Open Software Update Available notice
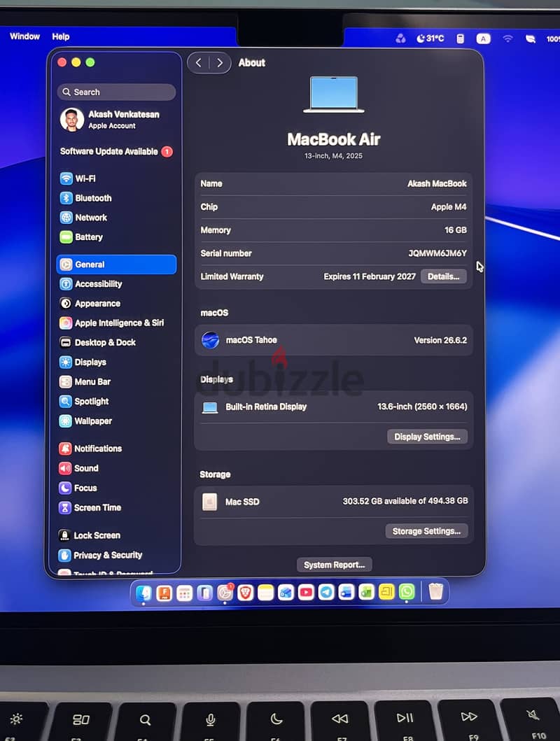The width and height of the screenshot is (560, 741). (116, 151)
